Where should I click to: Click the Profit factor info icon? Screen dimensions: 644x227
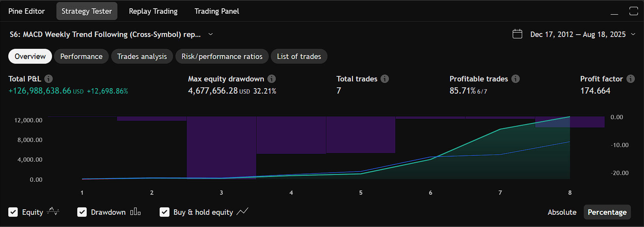(x=631, y=79)
